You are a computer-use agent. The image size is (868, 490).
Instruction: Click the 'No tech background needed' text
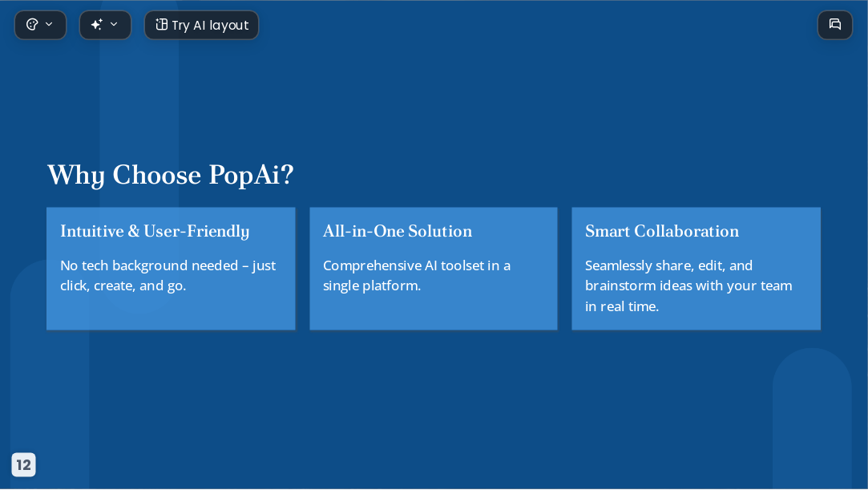click(168, 276)
